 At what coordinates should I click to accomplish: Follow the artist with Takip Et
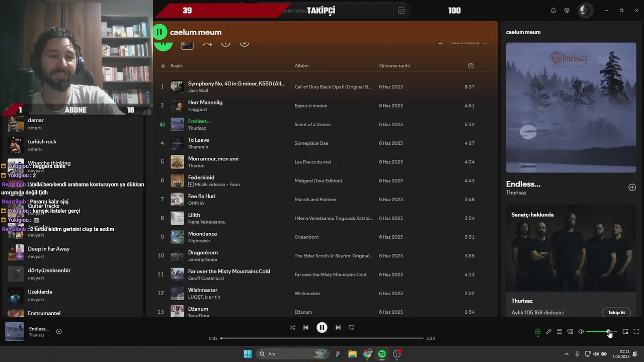click(616, 312)
